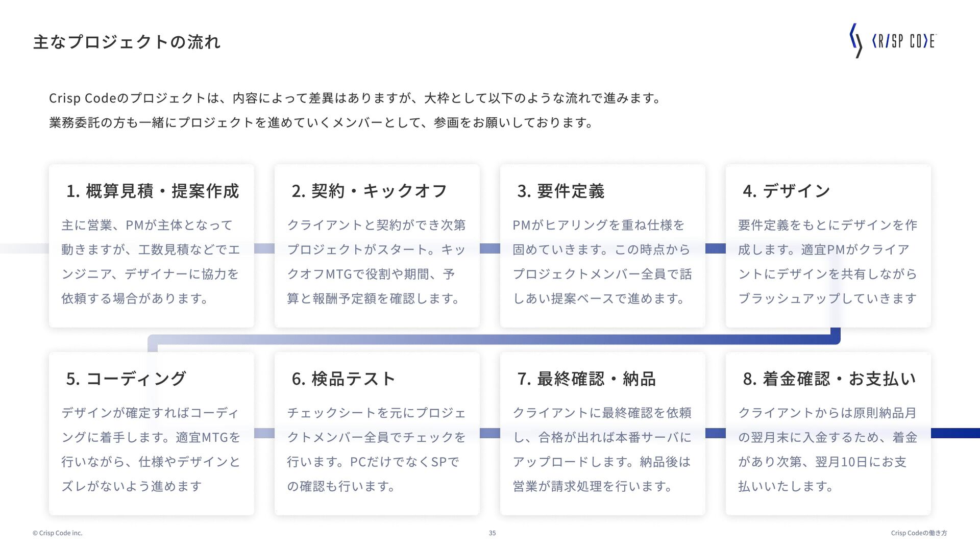Click the description text under コーディング card

(x=151, y=449)
